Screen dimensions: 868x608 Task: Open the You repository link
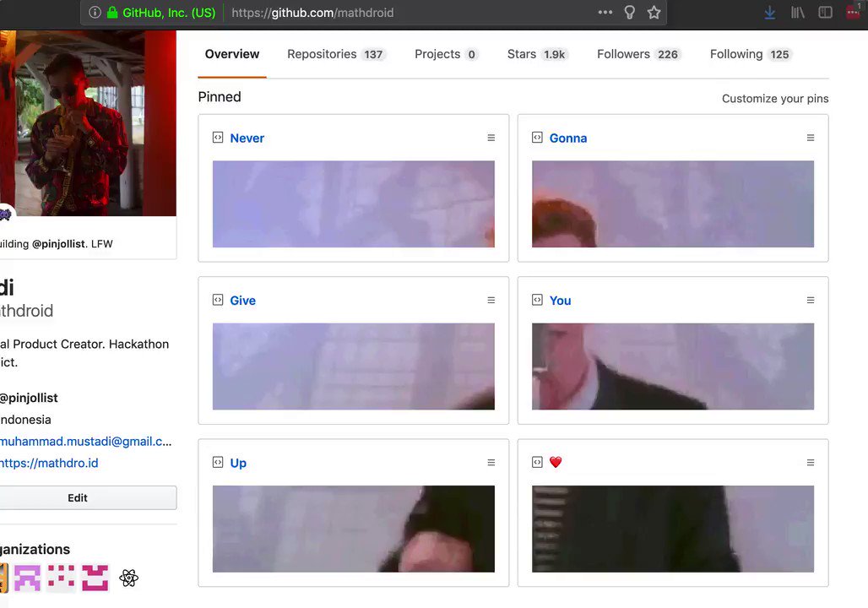(560, 300)
